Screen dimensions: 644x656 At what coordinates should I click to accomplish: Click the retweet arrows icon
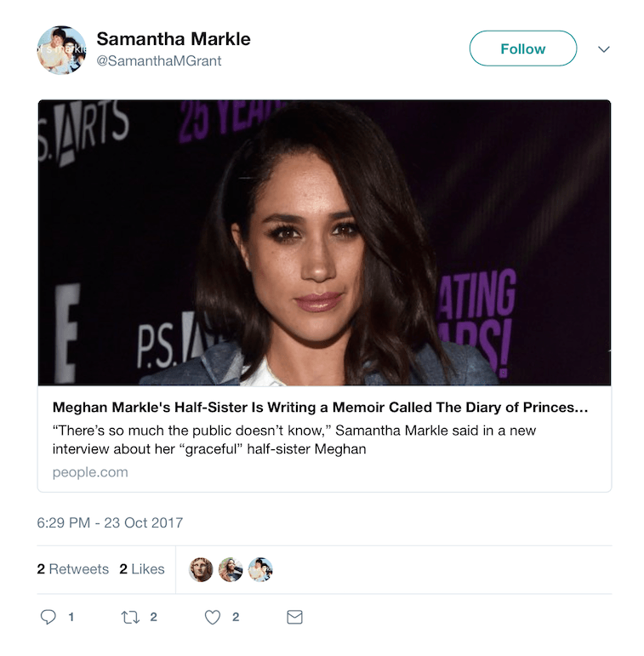(x=130, y=618)
